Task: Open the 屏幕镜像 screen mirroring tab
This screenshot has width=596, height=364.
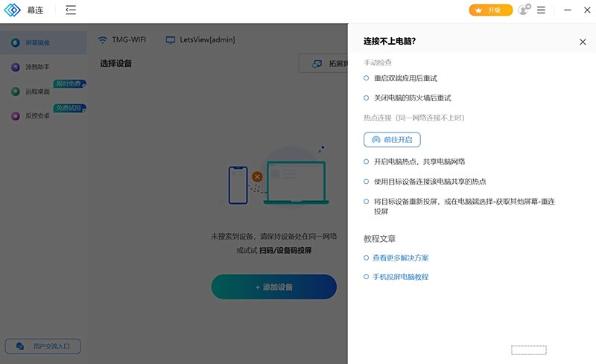Action: coord(37,42)
